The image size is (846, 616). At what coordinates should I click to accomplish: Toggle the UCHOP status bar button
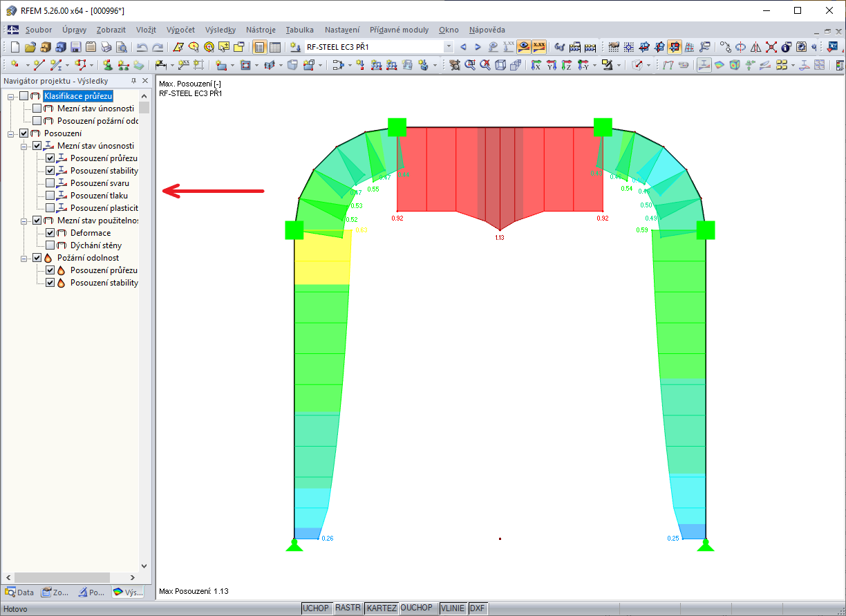pyautogui.click(x=316, y=608)
